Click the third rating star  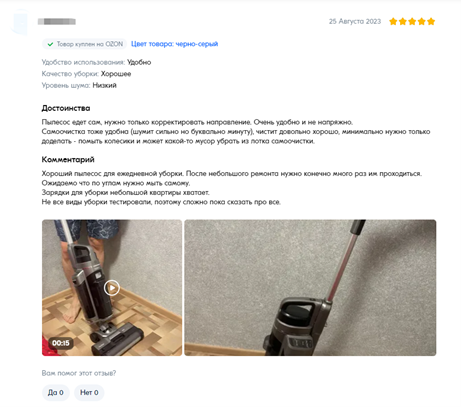(412, 22)
